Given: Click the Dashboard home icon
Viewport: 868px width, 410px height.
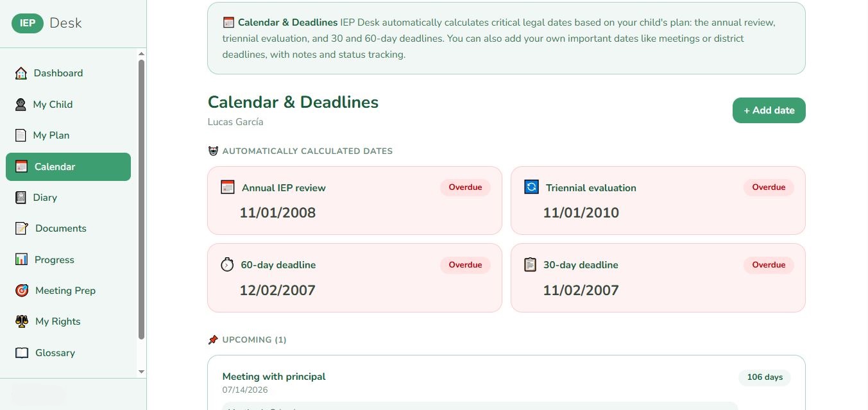Looking at the screenshot, I should click(x=21, y=73).
